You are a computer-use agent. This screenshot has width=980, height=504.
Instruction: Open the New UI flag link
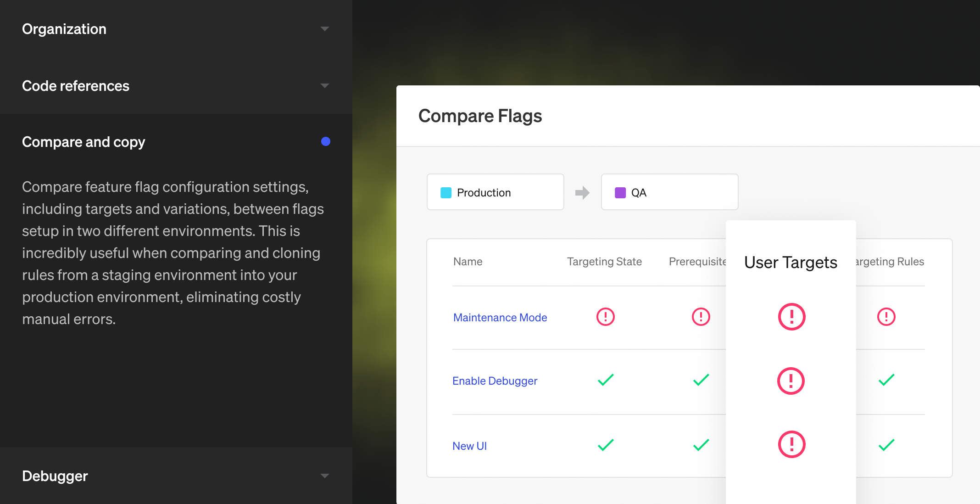click(x=469, y=446)
